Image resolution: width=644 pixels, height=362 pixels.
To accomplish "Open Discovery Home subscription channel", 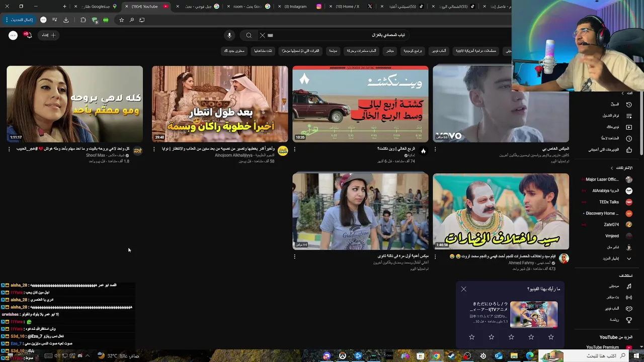I will click(x=606, y=213).
